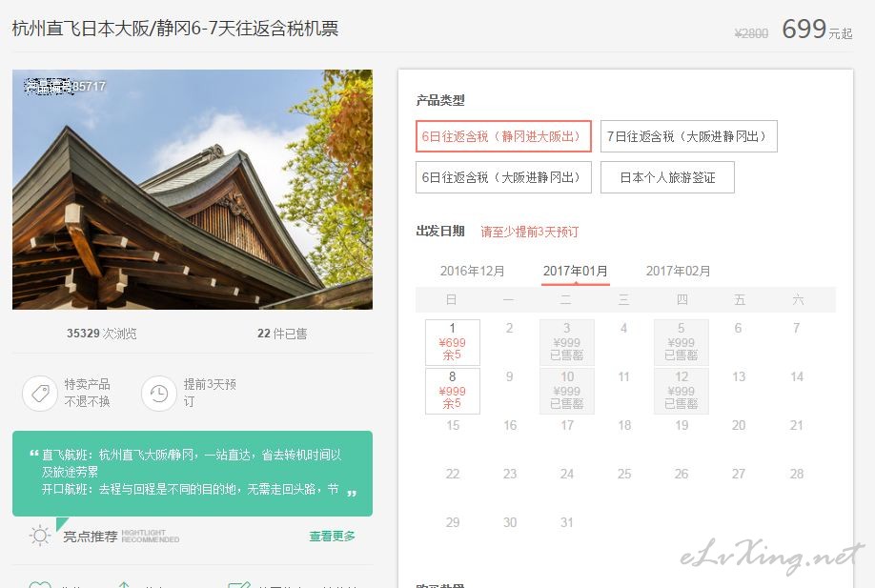Select 6日往返含税(大阪进静冈出) product type

[503, 177]
